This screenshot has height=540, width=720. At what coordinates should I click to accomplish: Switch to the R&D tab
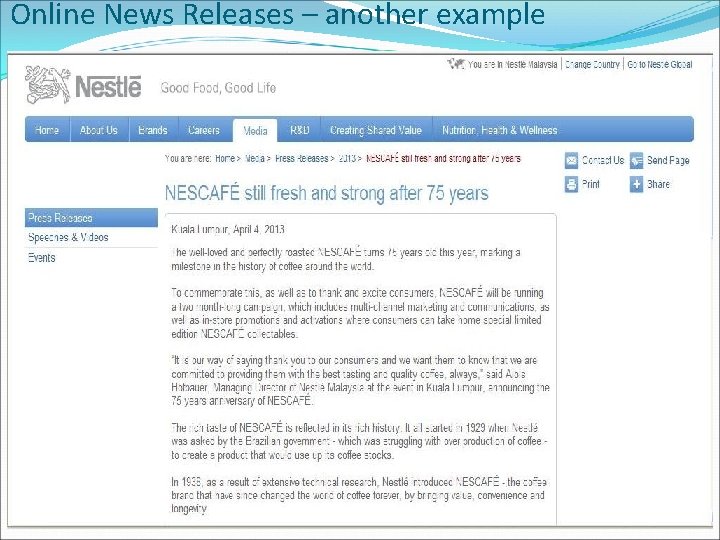point(299,130)
